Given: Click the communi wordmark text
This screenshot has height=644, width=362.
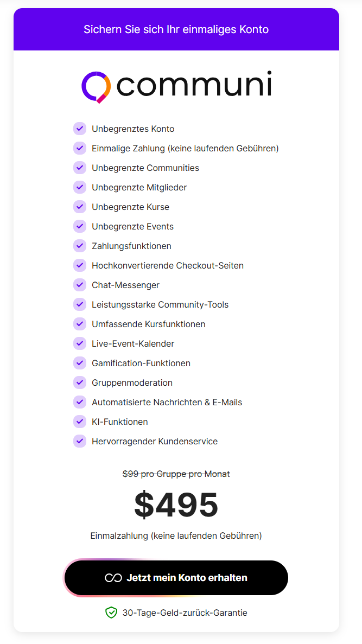Looking at the screenshot, I should [194, 86].
